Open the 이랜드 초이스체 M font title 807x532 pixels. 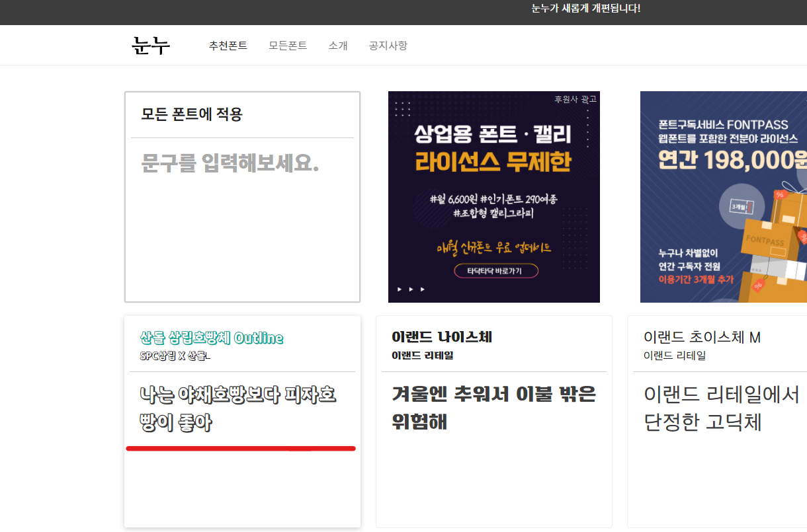pyautogui.click(x=702, y=337)
